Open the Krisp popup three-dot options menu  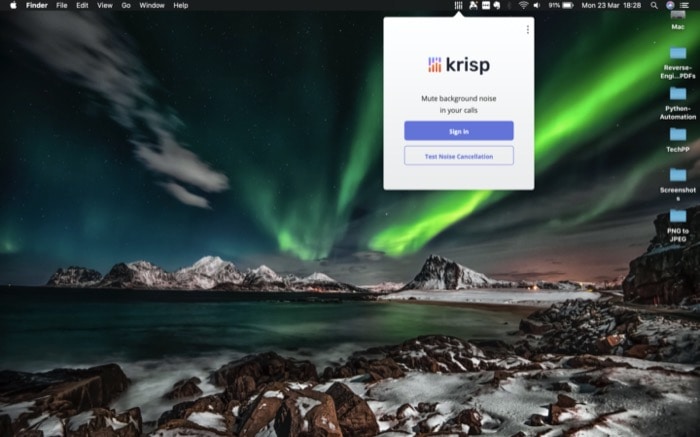click(528, 29)
